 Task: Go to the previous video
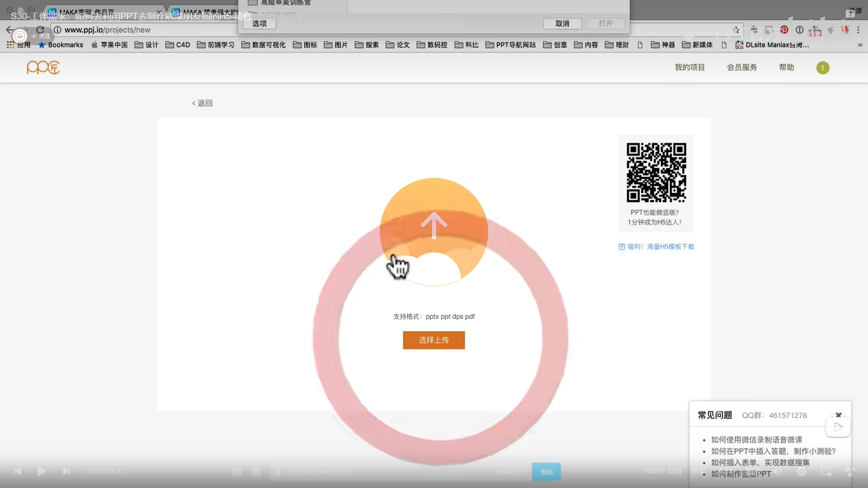click(17, 471)
